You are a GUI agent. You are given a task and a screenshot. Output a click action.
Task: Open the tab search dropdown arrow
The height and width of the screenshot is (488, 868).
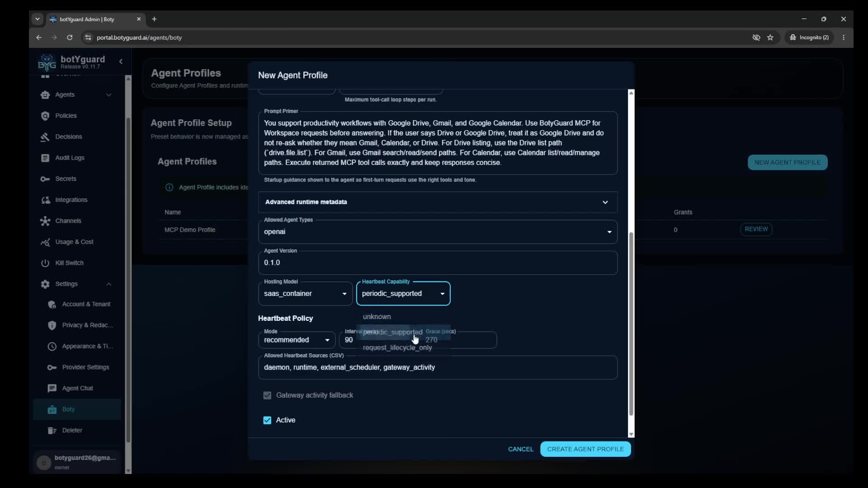click(x=38, y=19)
